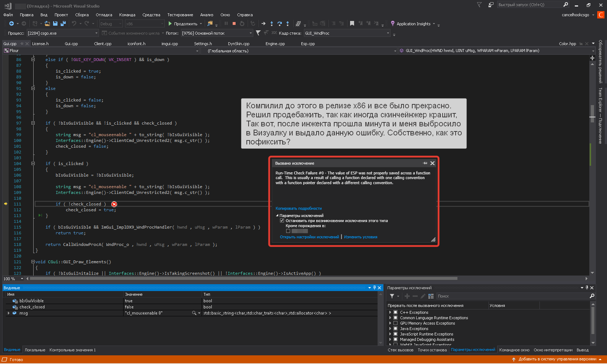Toggle the 'Остановить при возникновении исключения' checkbox

click(282, 221)
